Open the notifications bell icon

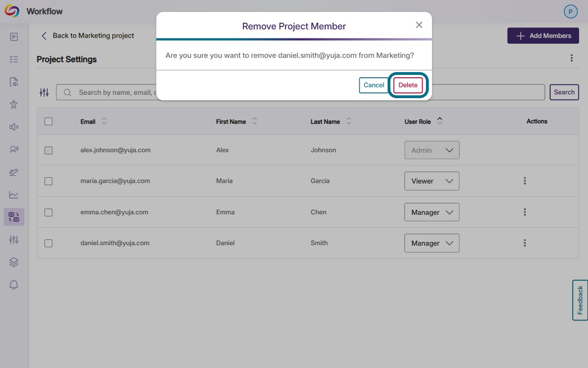pyautogui.click(x=14, y=285)
